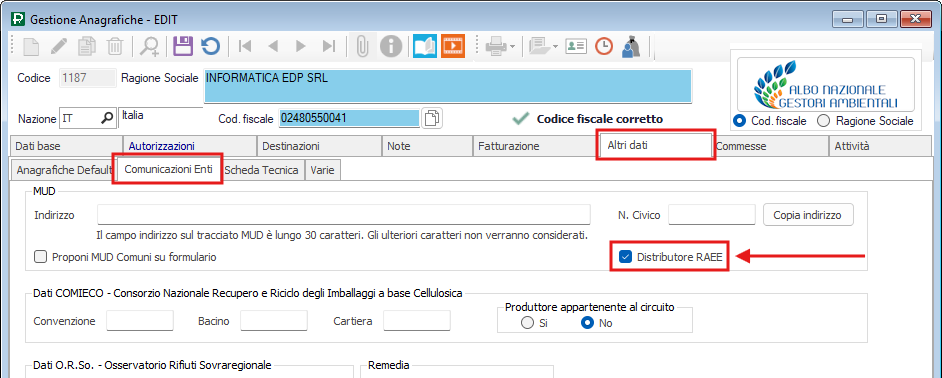Click the Codice field showing 1187
Viewport: 942px width, 378px height.
88,78
